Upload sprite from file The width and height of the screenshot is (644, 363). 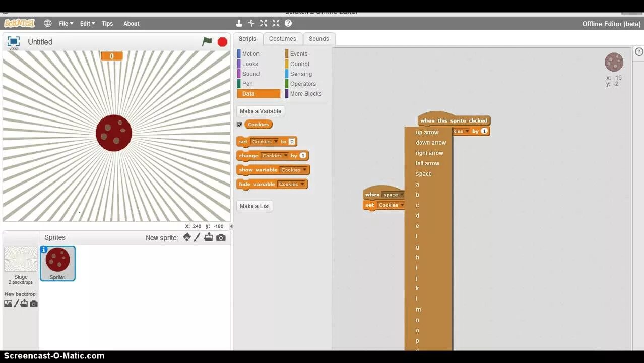pyautogui.click(x=209, y=237)
